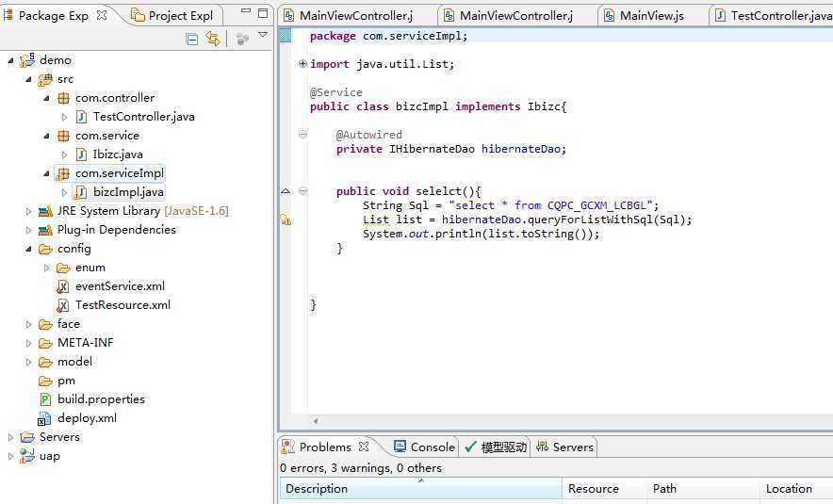Expand bizcImpl.java node
The width and height of the screenshot is (833, 504).
[x=64, y=192]
